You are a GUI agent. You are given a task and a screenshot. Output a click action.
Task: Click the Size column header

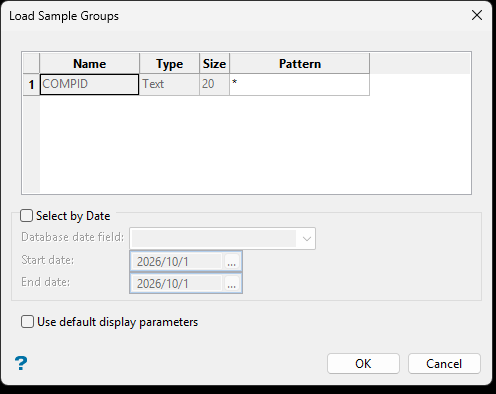point(214,63)
